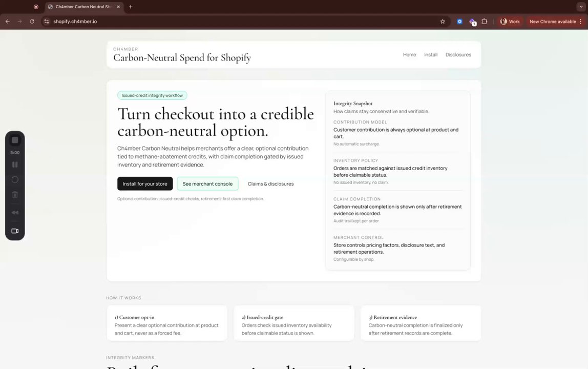Delete recording with the trash icon

[15, 194]
